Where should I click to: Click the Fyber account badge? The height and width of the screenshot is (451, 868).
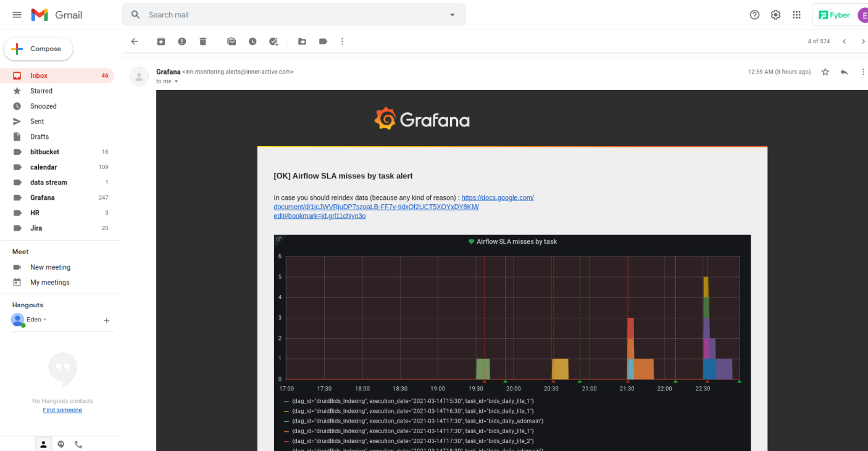pyautogui.click(x=834, y=15)
